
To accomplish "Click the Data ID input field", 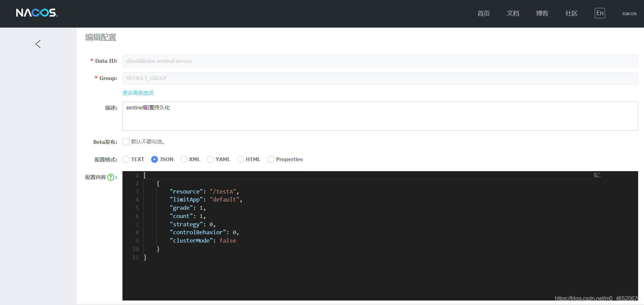I will click(380, 61).
